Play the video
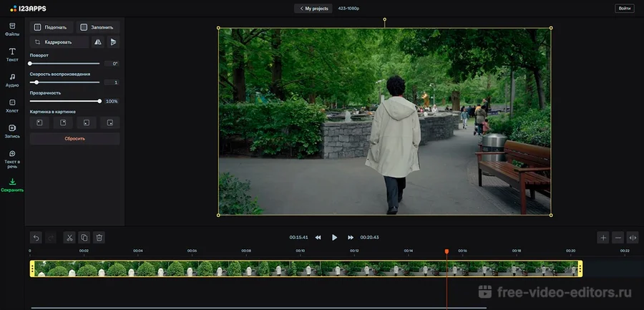The image size is (644, 310). (334, 237)
